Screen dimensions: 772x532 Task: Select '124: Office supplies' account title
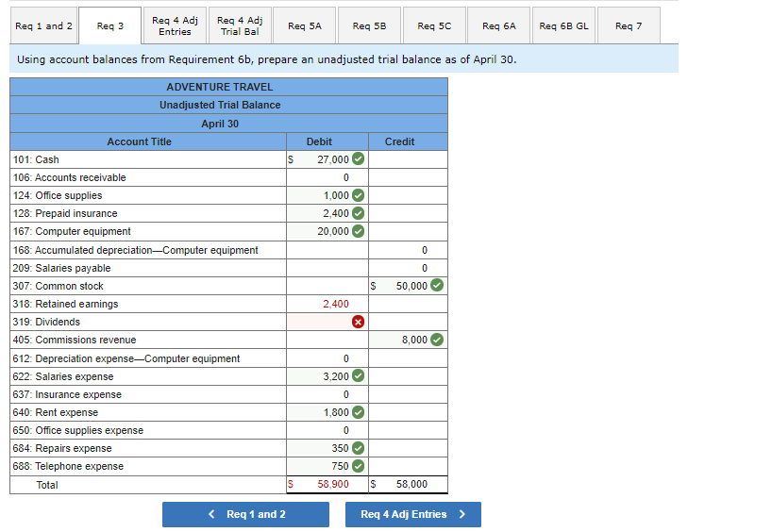click(x=58, y=195)
